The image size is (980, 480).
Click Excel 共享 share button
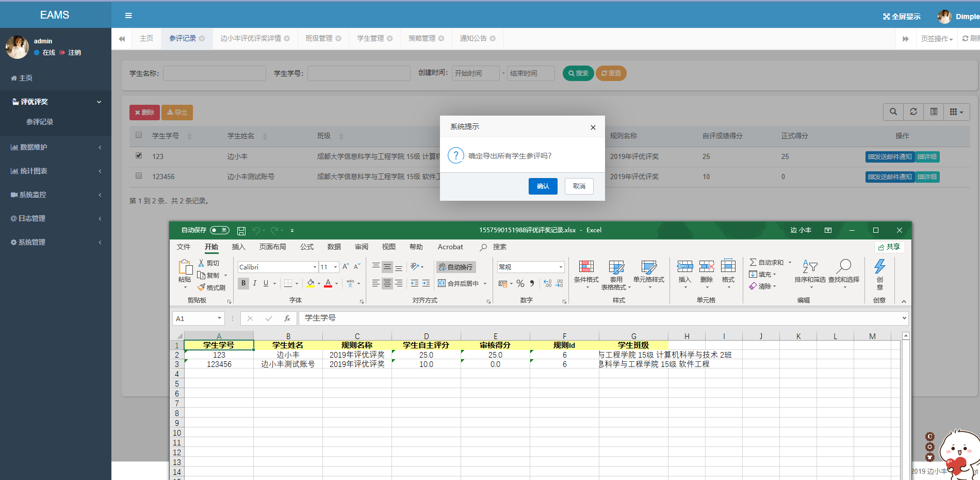[889, 247]
